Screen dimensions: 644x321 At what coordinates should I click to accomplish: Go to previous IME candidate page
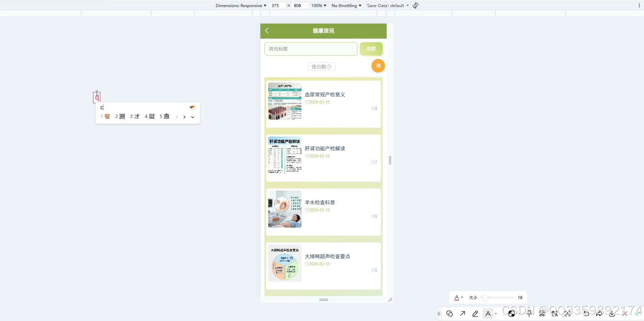[x=177, y=117]
